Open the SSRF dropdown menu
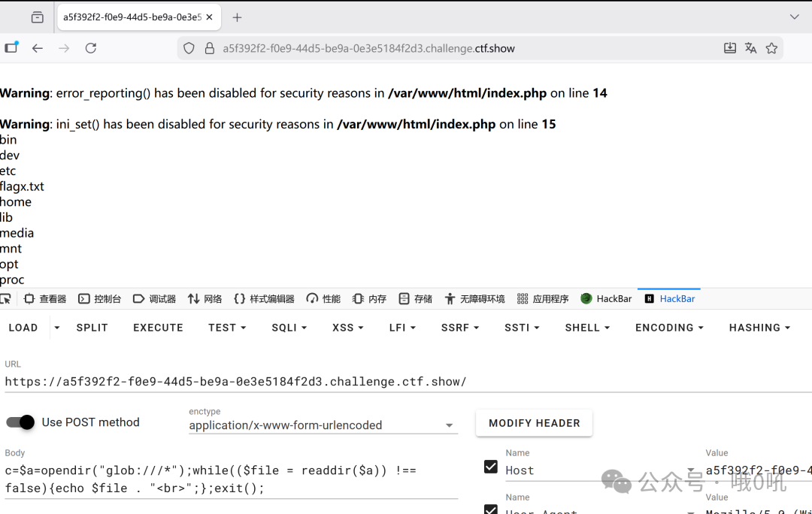The height and width of the screenshot is (514, 812). point(460,328)
